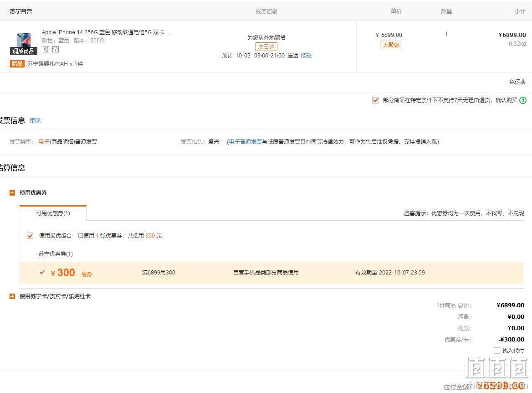
Task: Click the 苏宁锦鲤礼包AH x 1件 gift text
Action: (x=55, y=63)
